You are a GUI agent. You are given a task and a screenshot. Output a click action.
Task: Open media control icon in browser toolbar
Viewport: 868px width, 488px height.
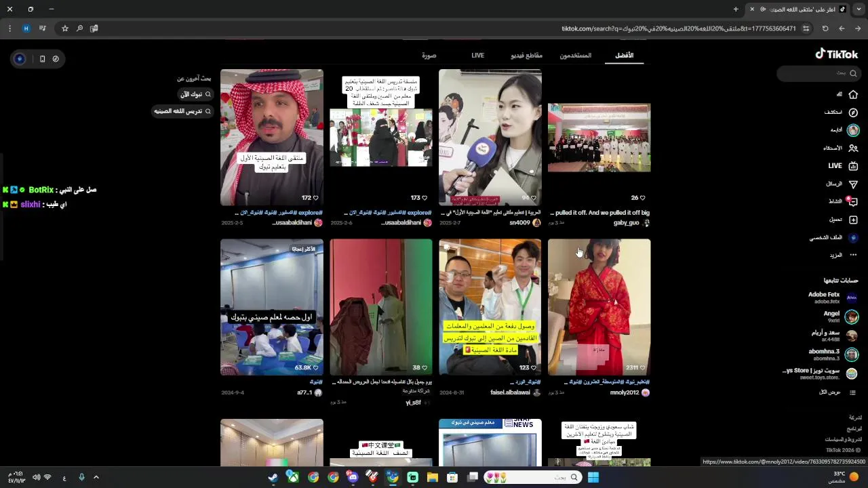click(x=42, y=28)
